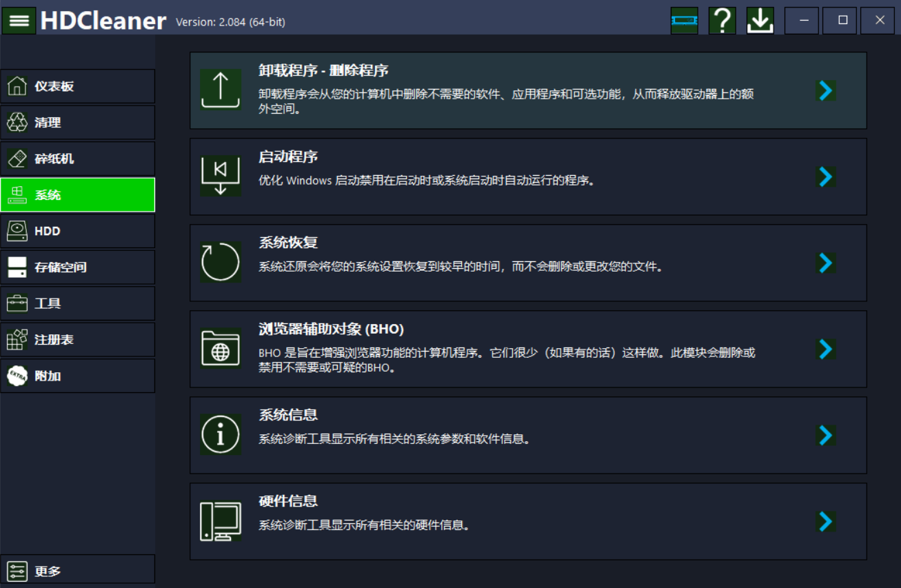Click the recycle icon for 清理
The height and width of the screenshot is (588, 901).
pyautogui.click(x=17, y=123)
